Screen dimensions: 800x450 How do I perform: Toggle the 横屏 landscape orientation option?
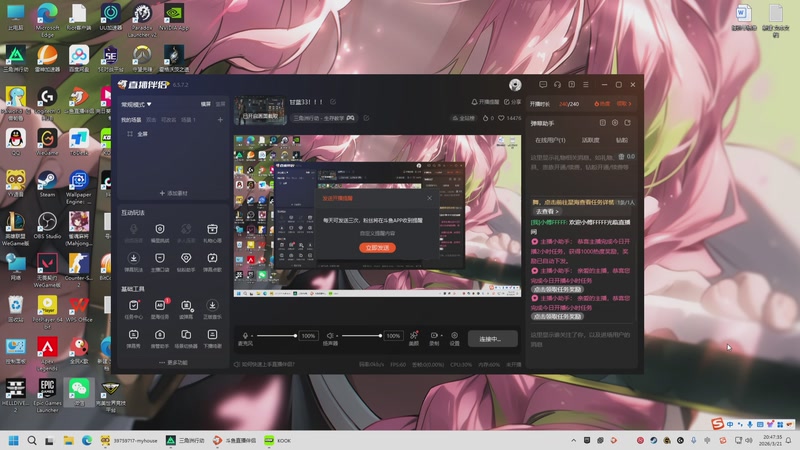point(206,104)
